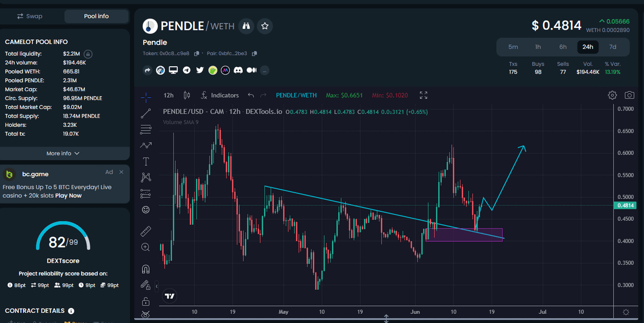This screenshot has width=644, height=323.
Task: Toggle the magnet snap mode
Action: click(145, 269)
